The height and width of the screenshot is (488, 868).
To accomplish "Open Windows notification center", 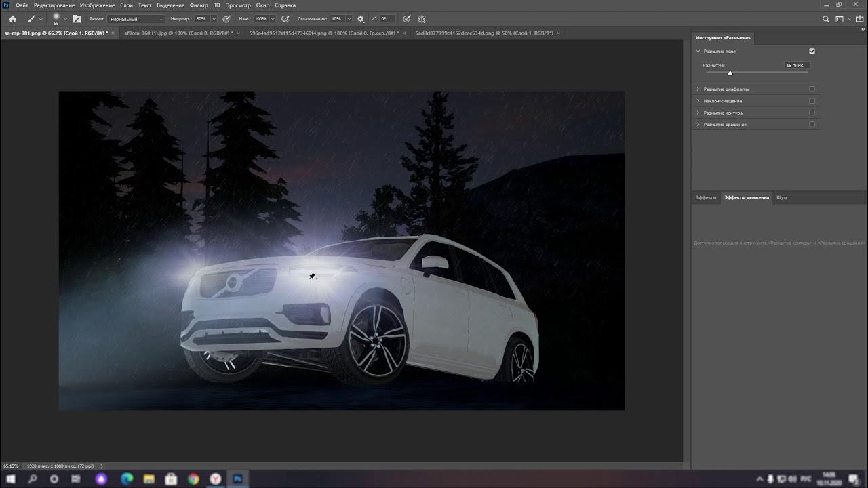I will pos(853,479).
